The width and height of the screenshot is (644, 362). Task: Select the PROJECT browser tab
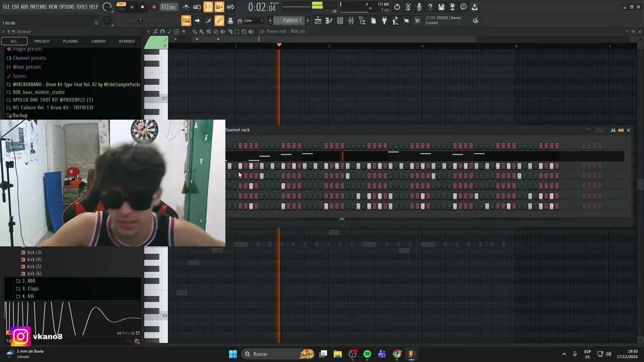pos(42,41)
